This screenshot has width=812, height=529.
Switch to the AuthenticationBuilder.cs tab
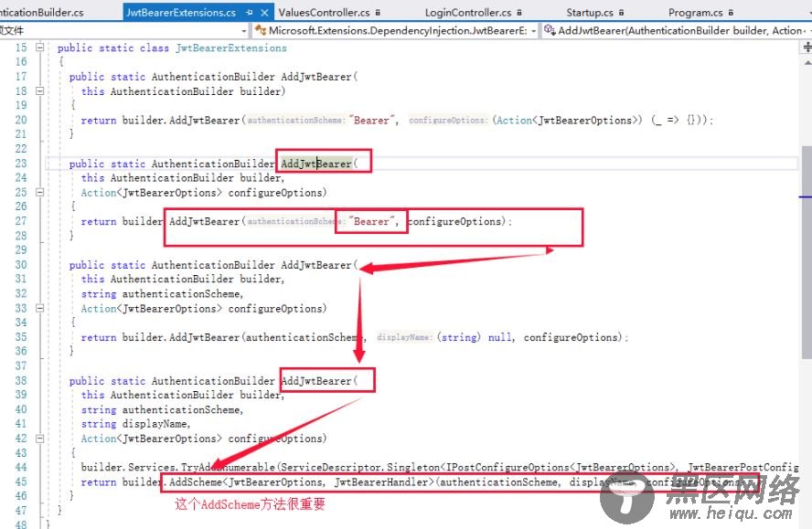click(x=41, y=13)
